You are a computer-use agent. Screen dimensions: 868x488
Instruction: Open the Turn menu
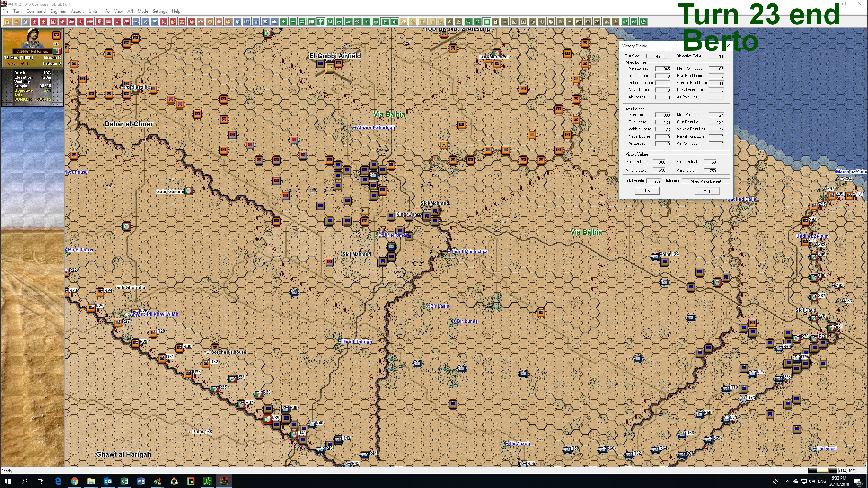[17, 11]
